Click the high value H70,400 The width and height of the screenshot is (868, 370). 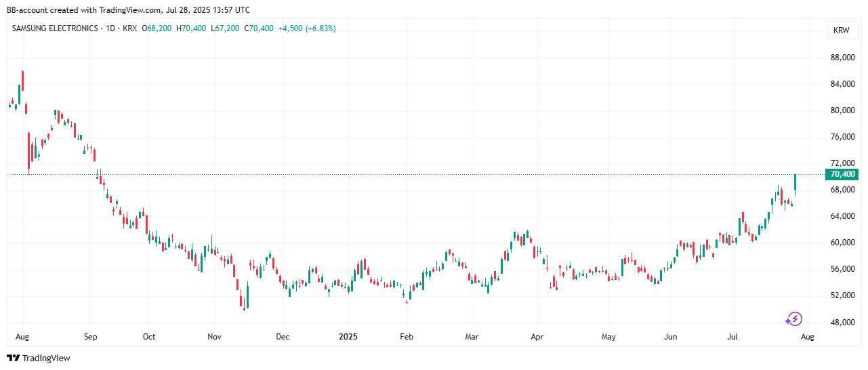pos(192,28)
